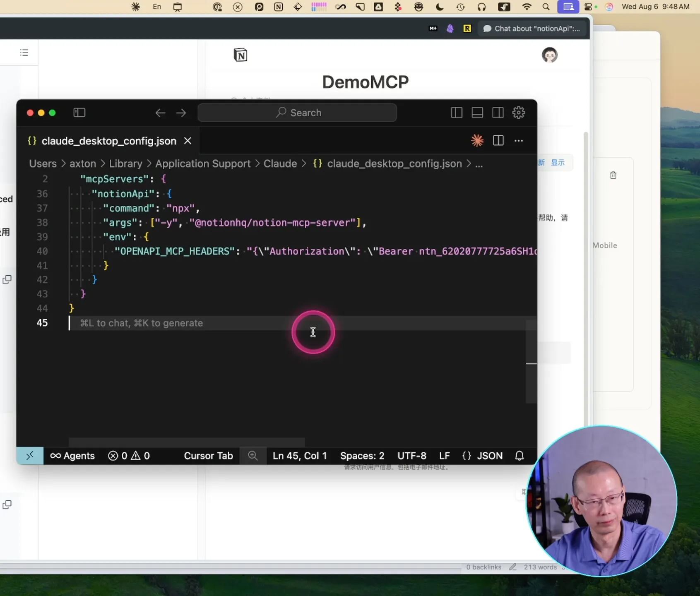Click the DemoMCP page title

[366, 82]
